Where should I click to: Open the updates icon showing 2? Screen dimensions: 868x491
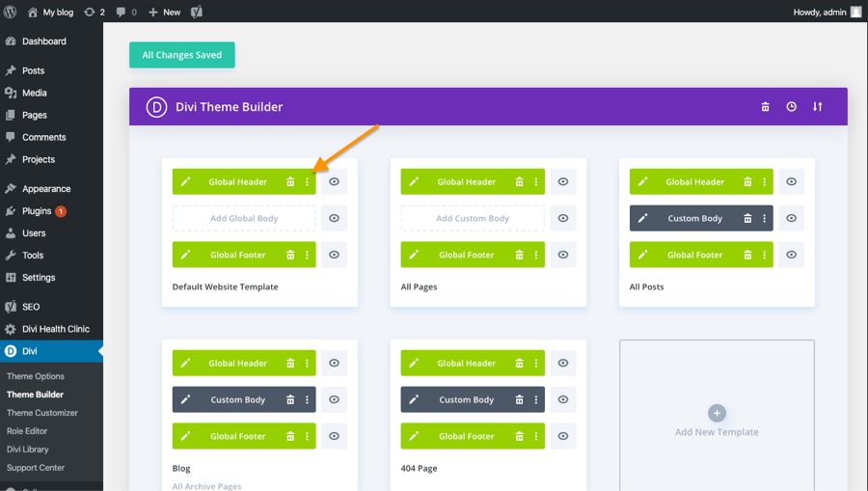click(x=95, y=12)
